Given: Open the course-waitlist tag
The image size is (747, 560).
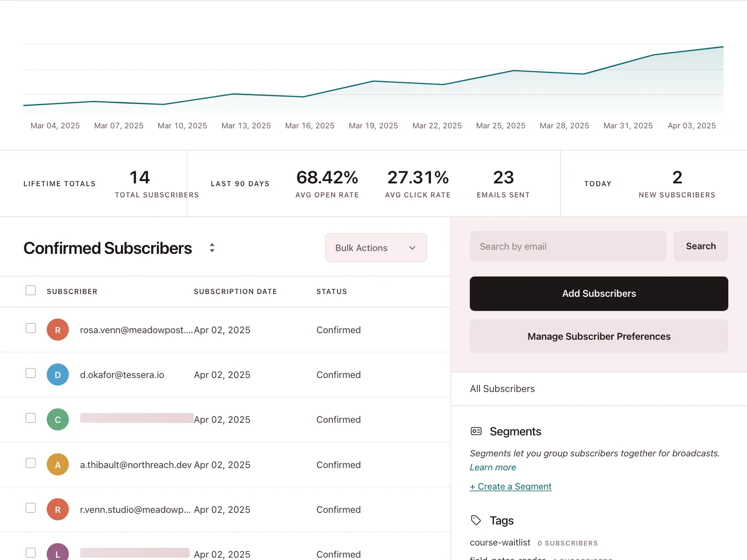Looking at the screenshot, I should (500, 542).
